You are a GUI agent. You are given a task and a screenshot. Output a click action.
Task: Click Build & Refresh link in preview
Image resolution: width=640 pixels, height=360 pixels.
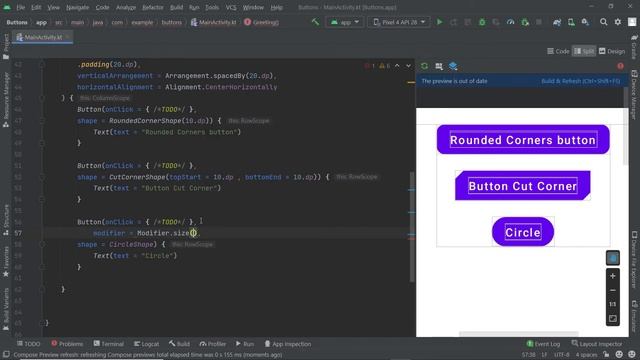point(580,81)
